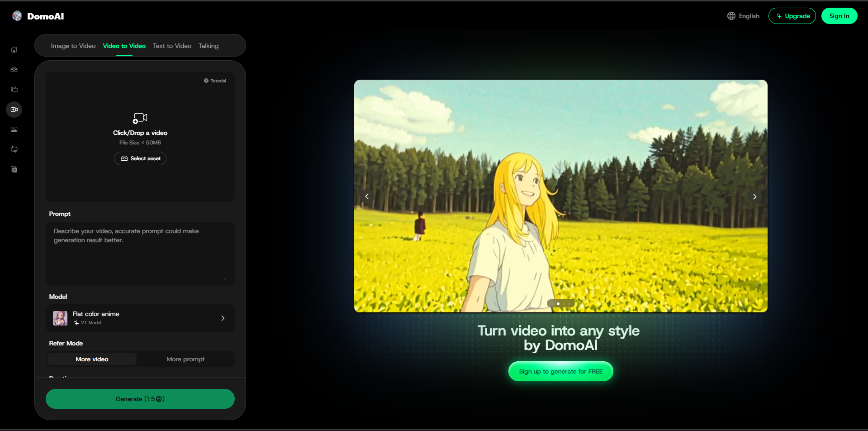
Task: Switch to the Image to Video tab
Action: click(x=73, y=46)
